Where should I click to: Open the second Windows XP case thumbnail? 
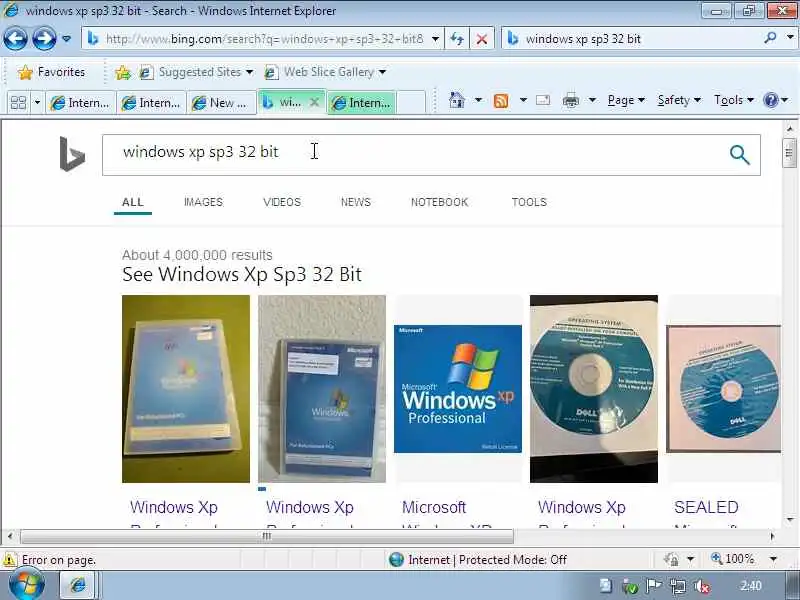(322, 389)
